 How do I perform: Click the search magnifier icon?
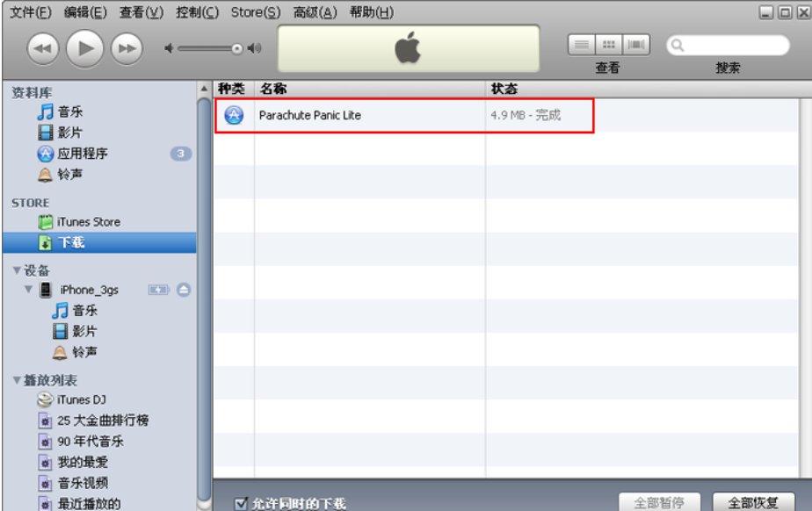tap(677, 46)
